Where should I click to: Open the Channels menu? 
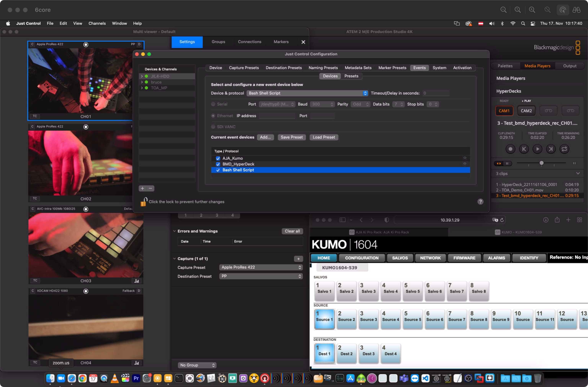(x=97, y=24)
